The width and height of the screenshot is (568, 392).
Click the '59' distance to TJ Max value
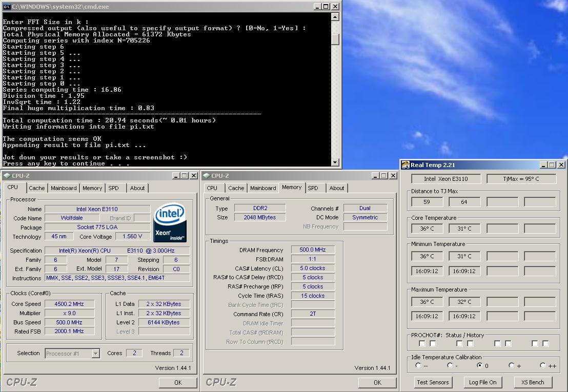(427, 202)
